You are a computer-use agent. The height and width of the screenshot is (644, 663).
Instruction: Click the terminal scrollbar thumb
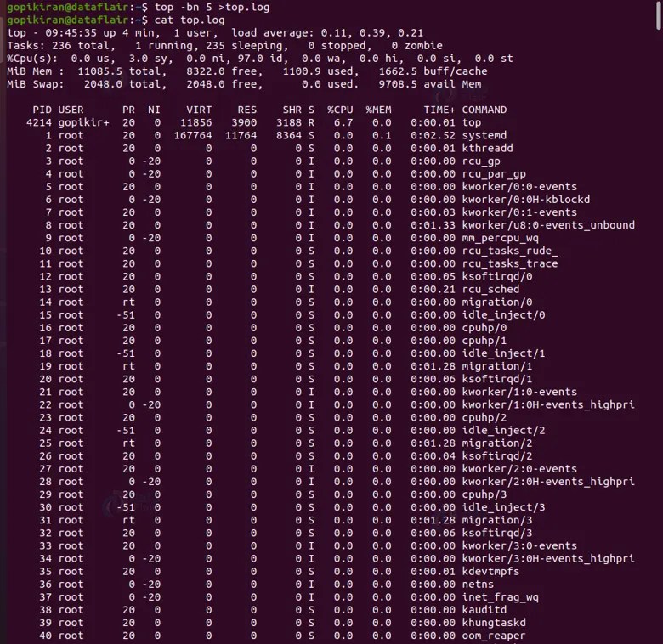point(659,14)
